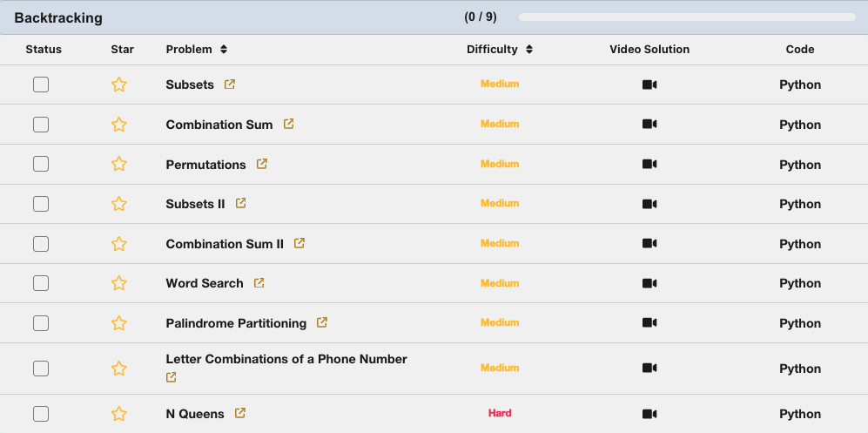Open the external link icon beside Palindrome Partitioning
Screen dimensions: 868x433
(322, 322)
